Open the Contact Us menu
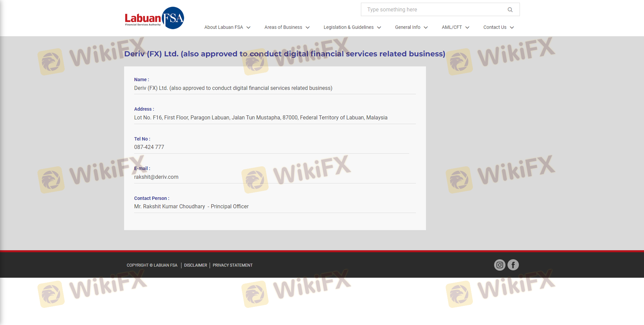Screen dimensions: 644x325 pos(495,27)
